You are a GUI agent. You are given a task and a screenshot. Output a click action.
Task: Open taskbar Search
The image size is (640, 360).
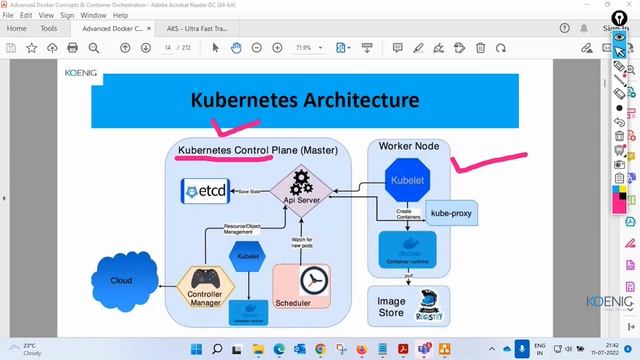coord(217,349)
